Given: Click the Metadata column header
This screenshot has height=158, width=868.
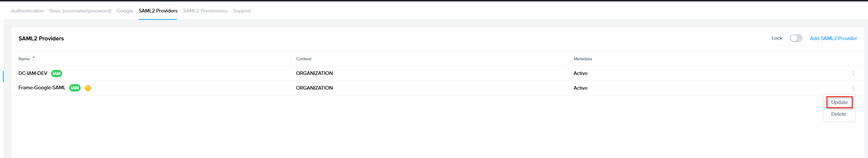Looking at the screenshot, I should [x=582, y=59].
